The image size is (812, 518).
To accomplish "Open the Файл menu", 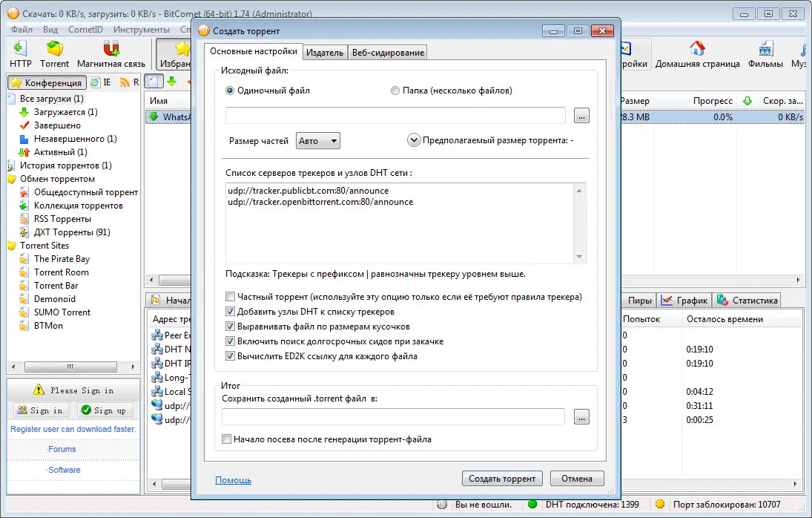I will pyautogui.click(x=22, y=30).
